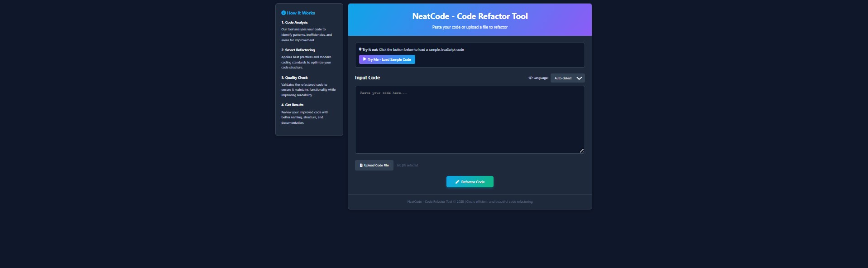868x268 pixels.
Task: Click the info icon beside How It Works
Action: coord(283,13)
